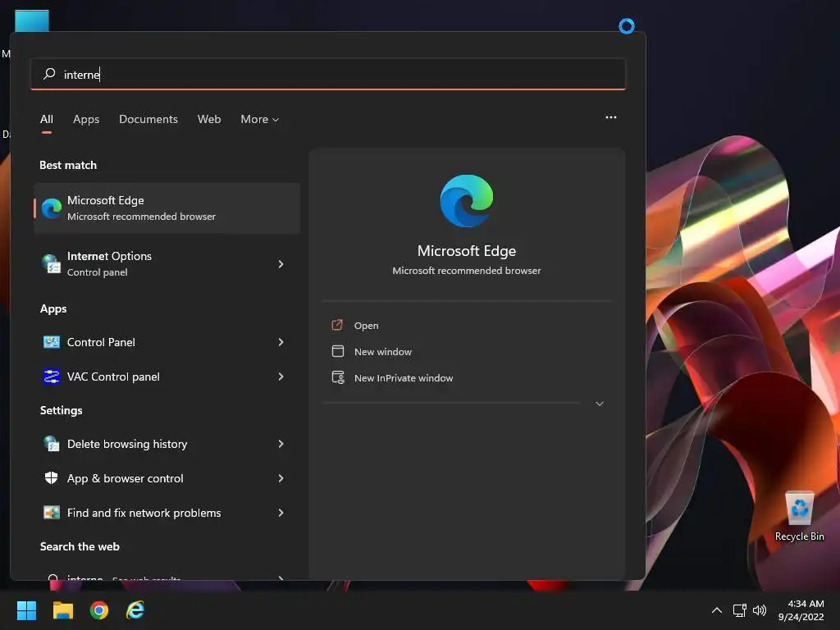Image resolution: width=840 pixels, height=630 pixels.
Task: Choose New window action text
Action: coord(383,352)
